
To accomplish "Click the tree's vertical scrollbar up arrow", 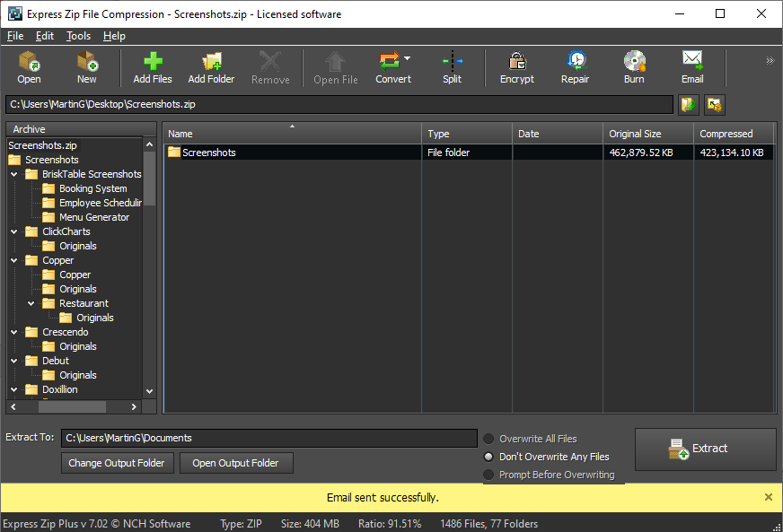I will tap(149, 144).
